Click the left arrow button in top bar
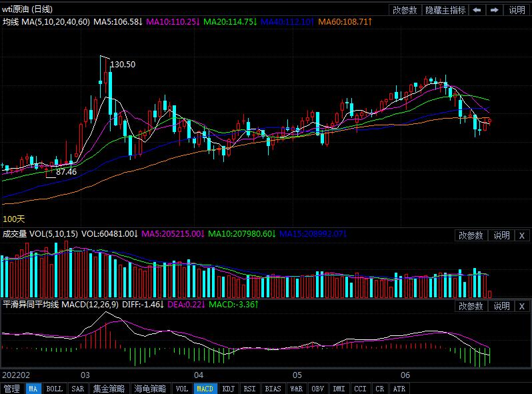 (x=477, y=10)
